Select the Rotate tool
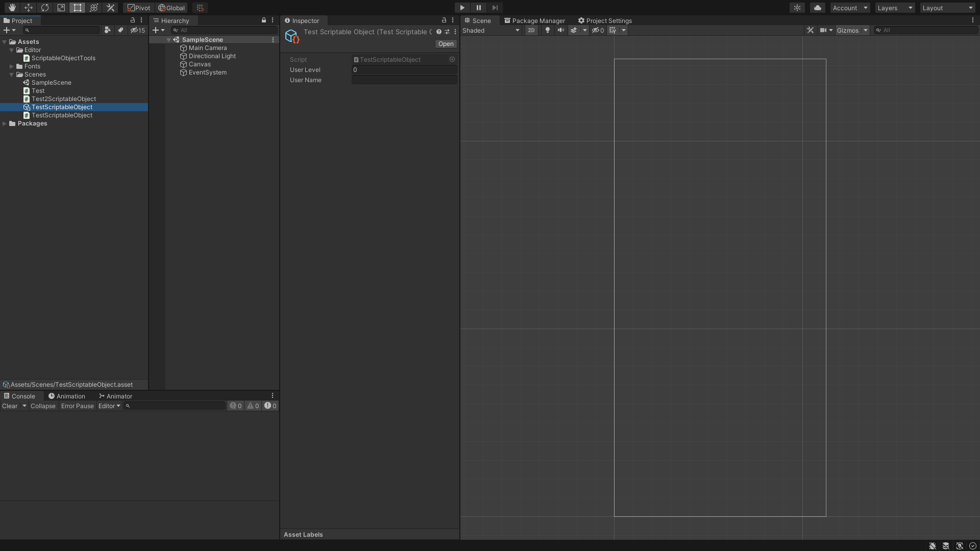The image size is (980, 551). click(45, 8)
